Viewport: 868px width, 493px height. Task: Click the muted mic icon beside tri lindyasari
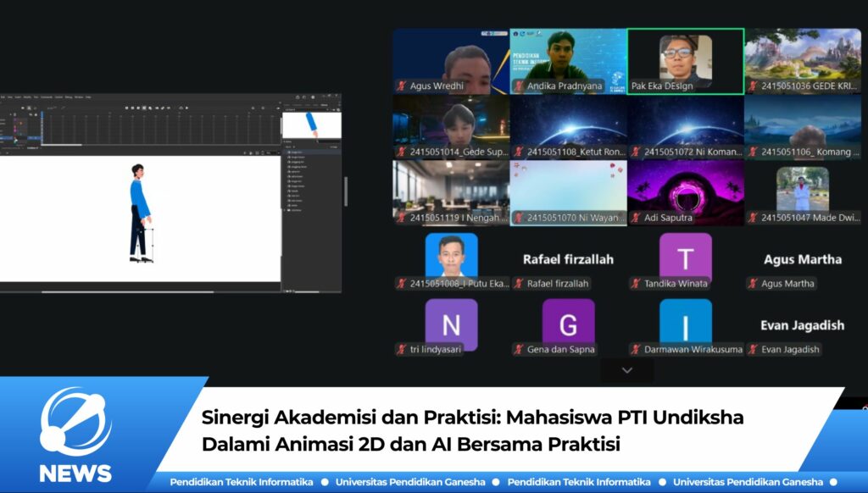pyautogui.click(x=402, y=349)
